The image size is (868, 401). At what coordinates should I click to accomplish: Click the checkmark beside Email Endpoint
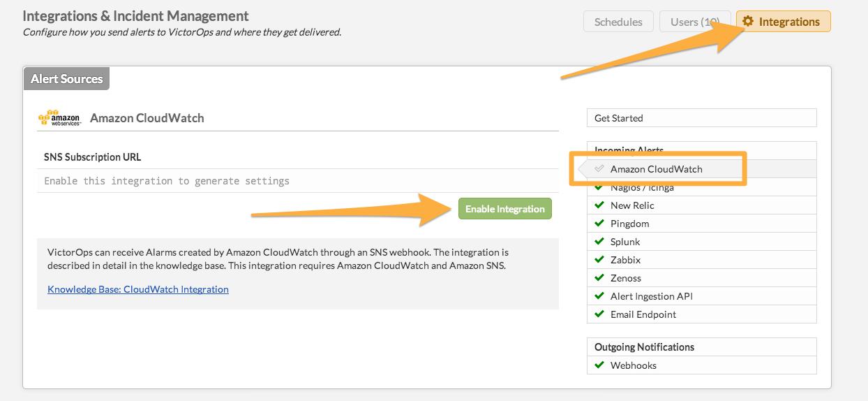(x=599, y=314)
